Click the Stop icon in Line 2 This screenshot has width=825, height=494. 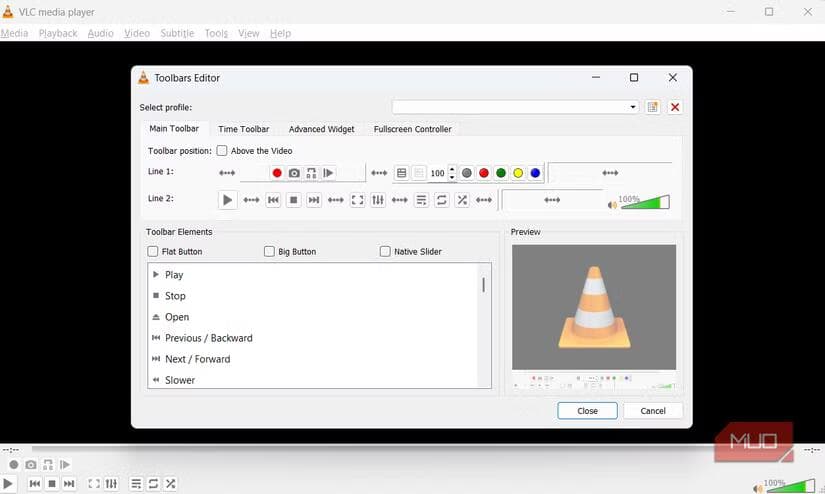(x=294, y=200)
